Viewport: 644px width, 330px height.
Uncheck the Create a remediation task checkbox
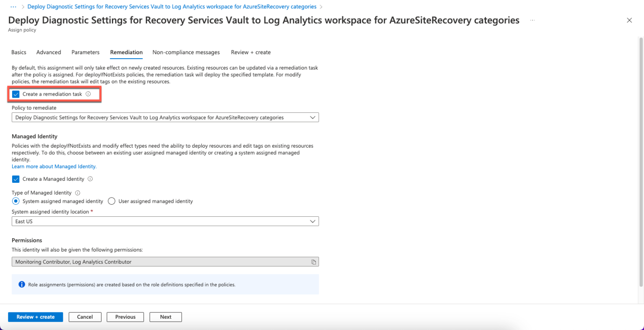point(16,94)
